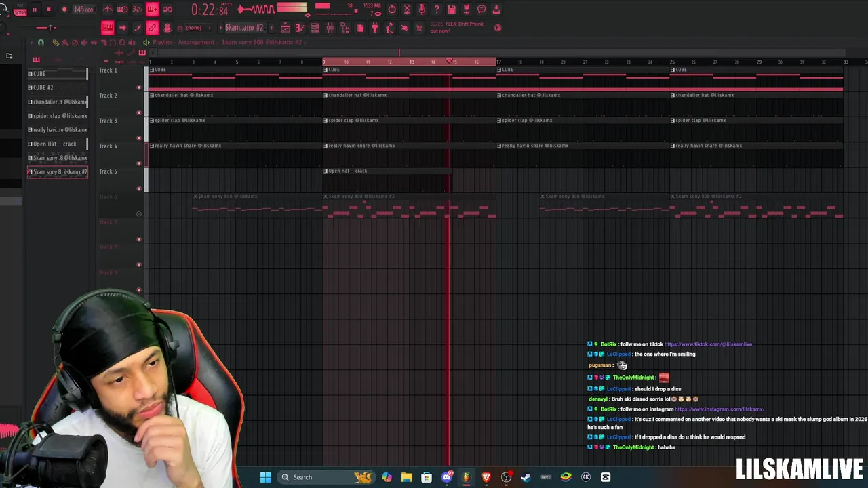Screen dimensions: 868x488
Task: Click the stamp tool icon in toolbar
Action: coord(167,28)
